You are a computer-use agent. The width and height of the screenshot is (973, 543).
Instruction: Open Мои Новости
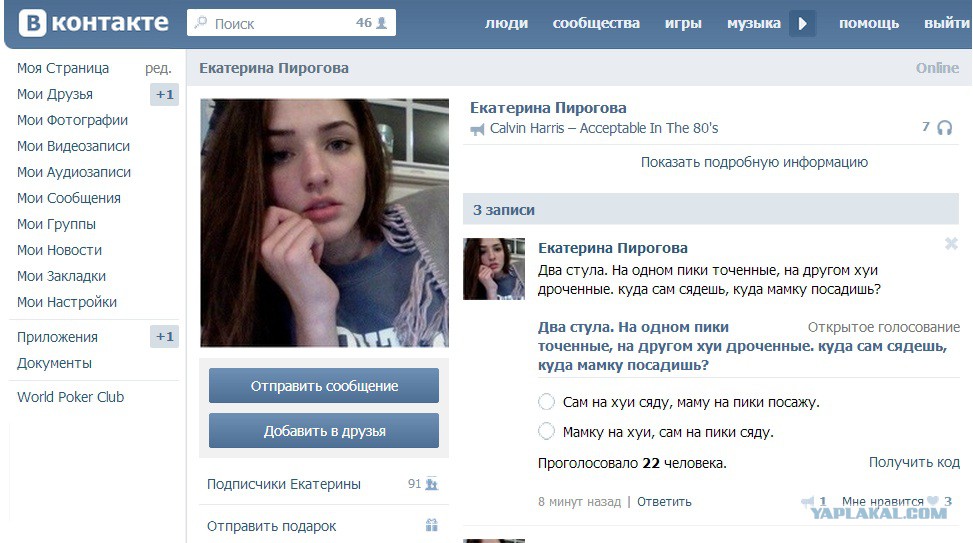pyautogui.click(x=60, y=251)
